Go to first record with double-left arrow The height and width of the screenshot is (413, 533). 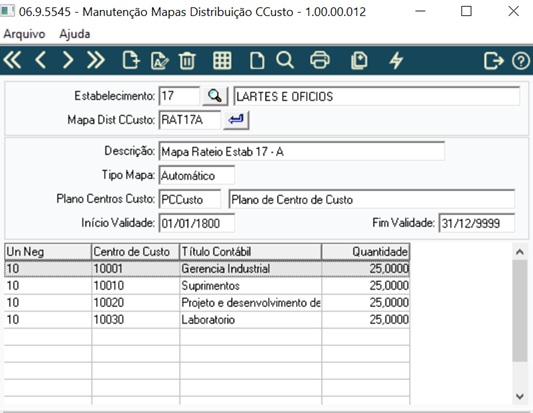[12, 61]
